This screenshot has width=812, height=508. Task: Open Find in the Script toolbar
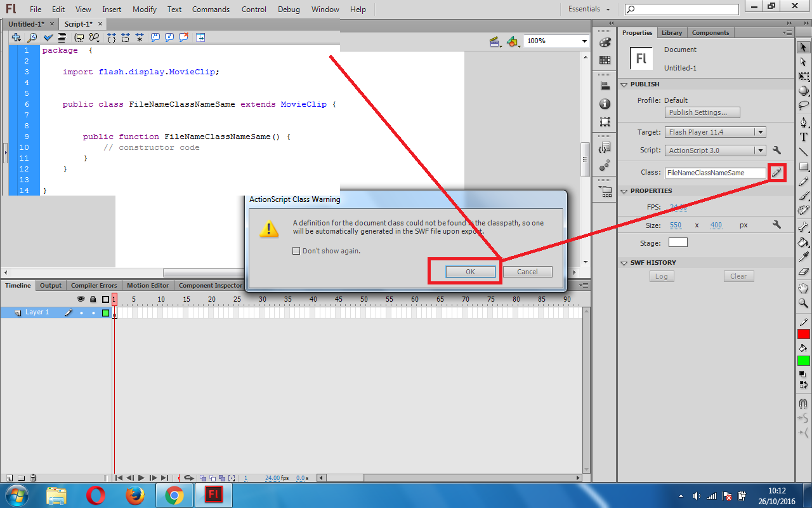pyautogui.click(x=32, y=37)
